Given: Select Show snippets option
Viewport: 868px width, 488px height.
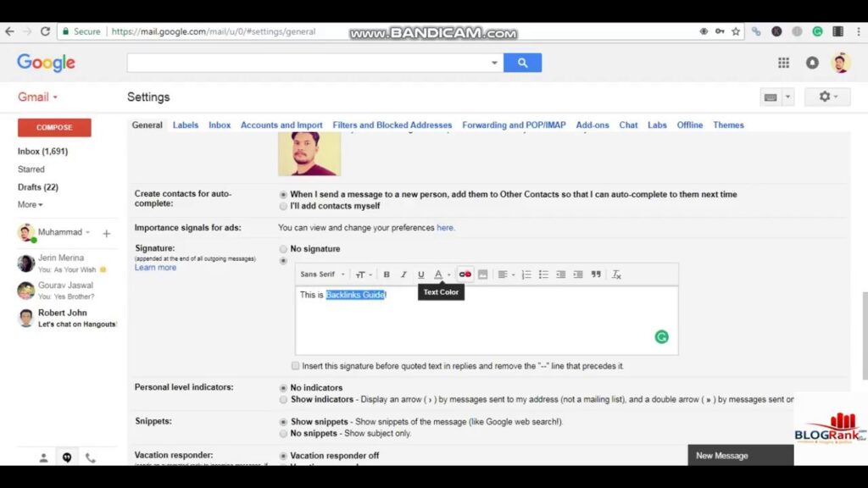Looking at the screenshot, I should (x=283, y=422).
